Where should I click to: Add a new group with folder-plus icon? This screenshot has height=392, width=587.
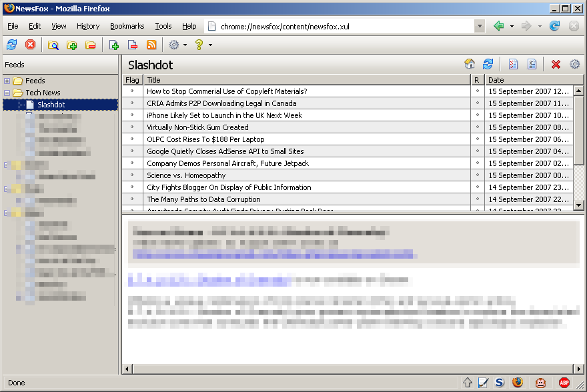pyautogui.click(x=71, y=45)
